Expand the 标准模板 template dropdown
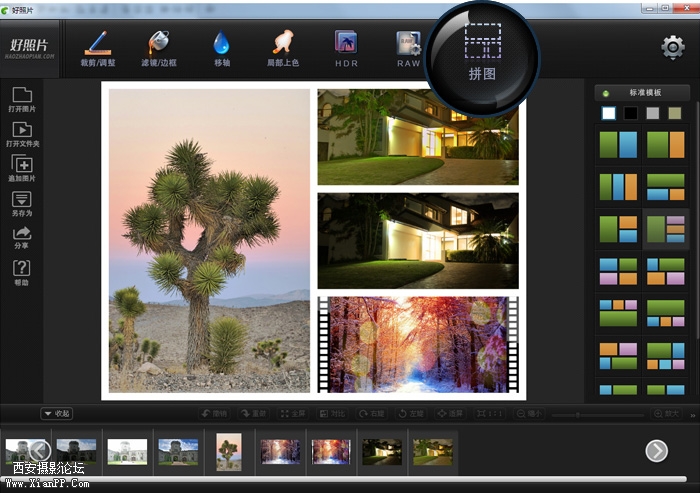The height and width of the screenshot is (493, 700). click(643, 93)
